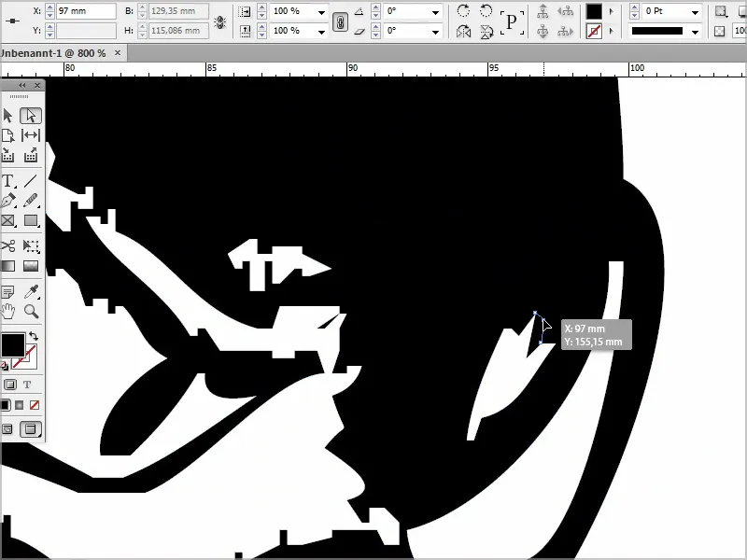Open stroke style line dropdown
The height and width of the screenshot is (560, 747).
coord(695,32)
